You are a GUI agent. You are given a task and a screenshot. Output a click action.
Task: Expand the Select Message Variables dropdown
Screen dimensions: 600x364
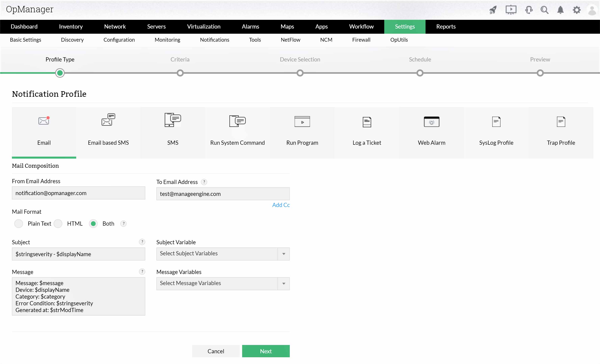283,284
